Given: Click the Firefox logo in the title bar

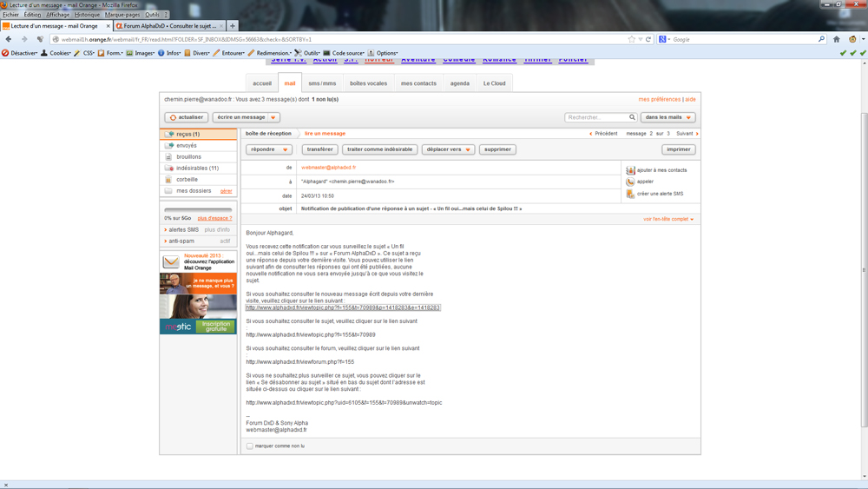Looking at the screenshot, I should pyautogui.click(x=3, y=5).
